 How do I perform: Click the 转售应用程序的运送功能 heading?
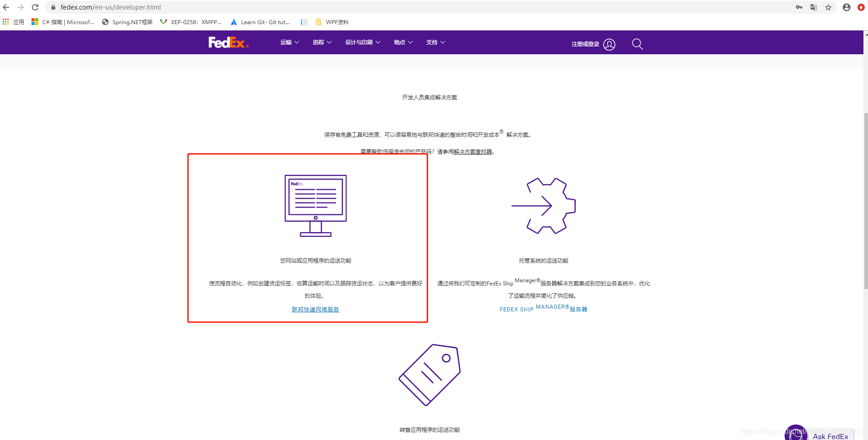click(429, 430)
